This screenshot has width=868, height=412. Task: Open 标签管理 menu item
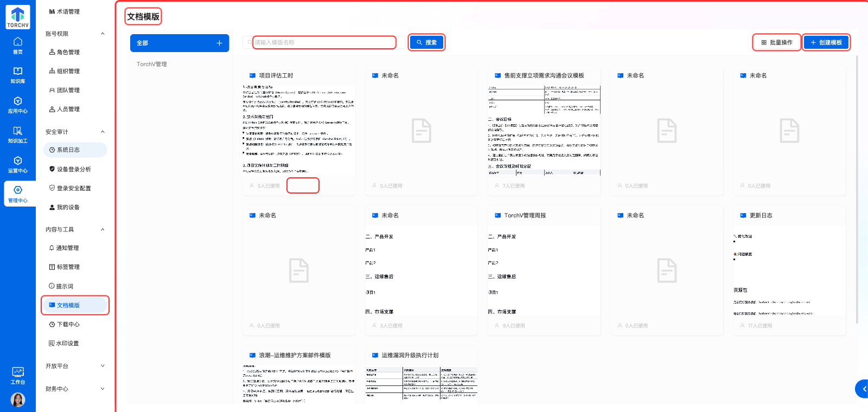click(65, 267)
